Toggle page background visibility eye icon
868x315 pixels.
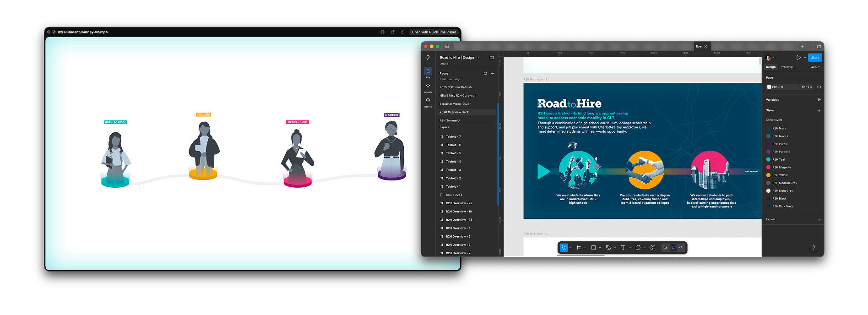click(x=819, y=87)
